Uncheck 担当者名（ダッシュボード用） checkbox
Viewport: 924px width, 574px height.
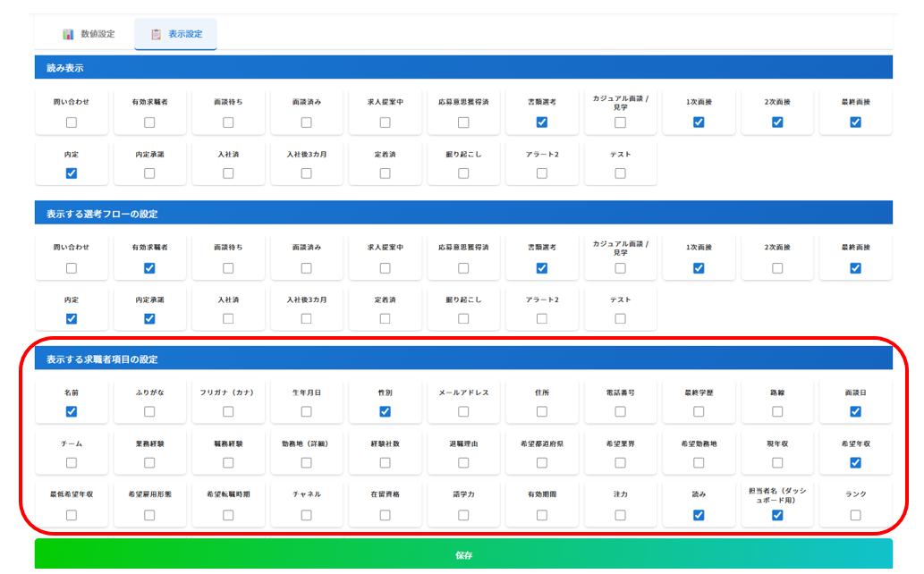(x=777, y=515)
